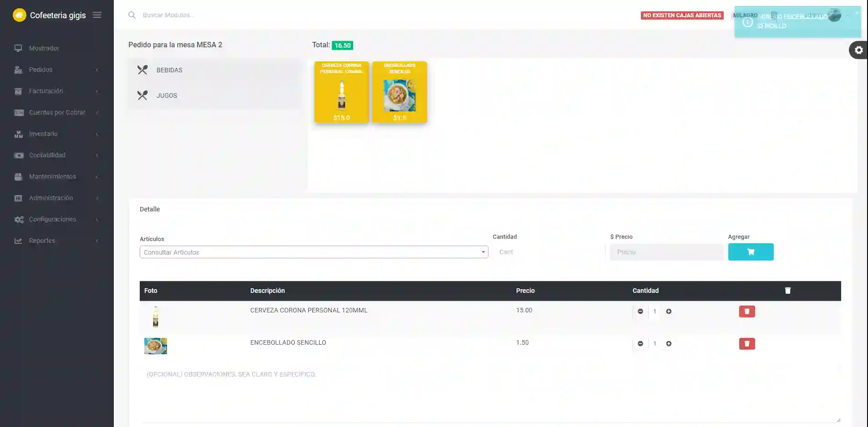This screenshot has width=868, height=427.
Task: Decrease Cerveza Corona quantity with minus
Action: click(x=640, y=311)
